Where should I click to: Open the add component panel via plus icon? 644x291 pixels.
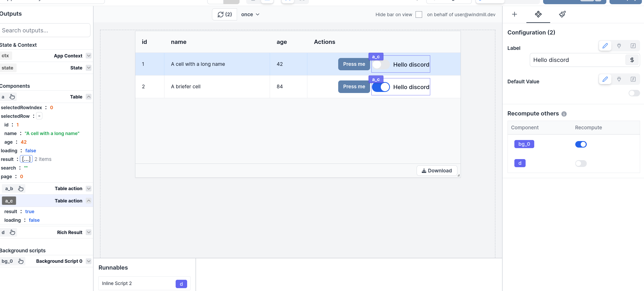(514, 14)
